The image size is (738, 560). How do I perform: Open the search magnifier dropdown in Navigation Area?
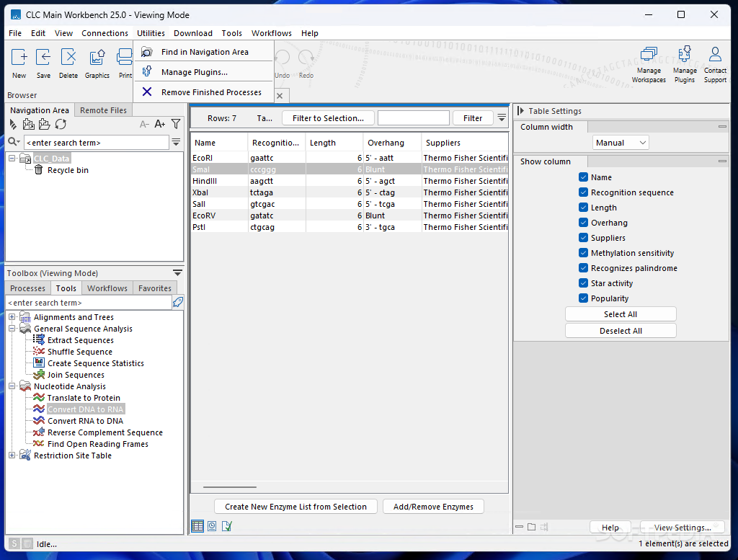tap(14, 142)
